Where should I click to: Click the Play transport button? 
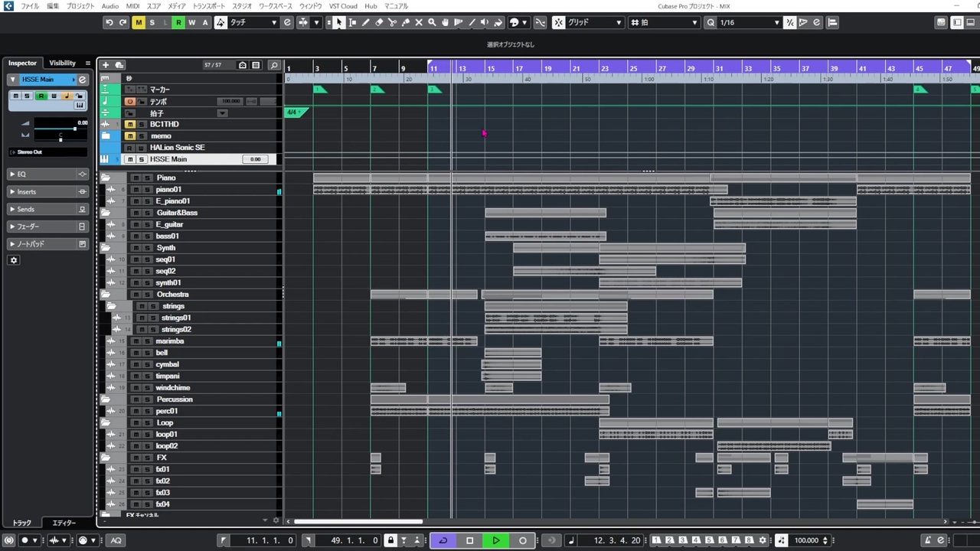point(496,540)
